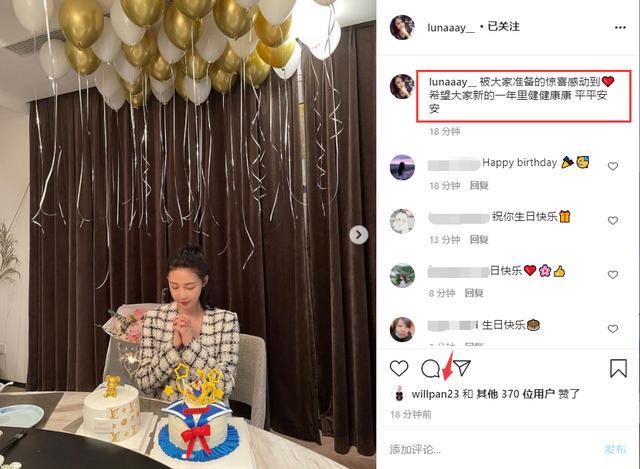640x469 pixels.
Task: Save post with the bookmark icon
Action: click(618, 368)
